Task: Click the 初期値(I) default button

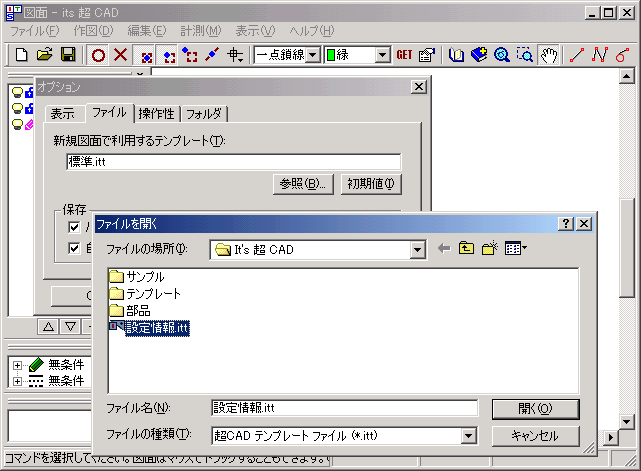Action: pyautogui.click(x=371, y=184)
